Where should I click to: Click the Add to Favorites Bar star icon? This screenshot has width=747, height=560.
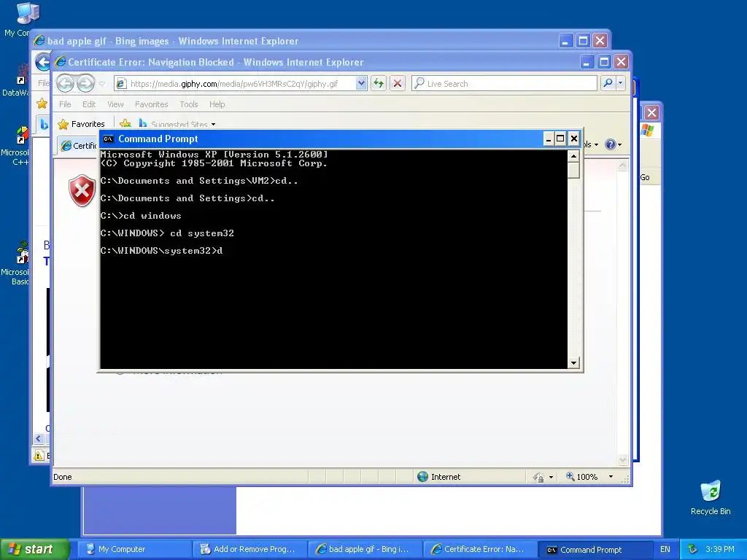(125, 124)
